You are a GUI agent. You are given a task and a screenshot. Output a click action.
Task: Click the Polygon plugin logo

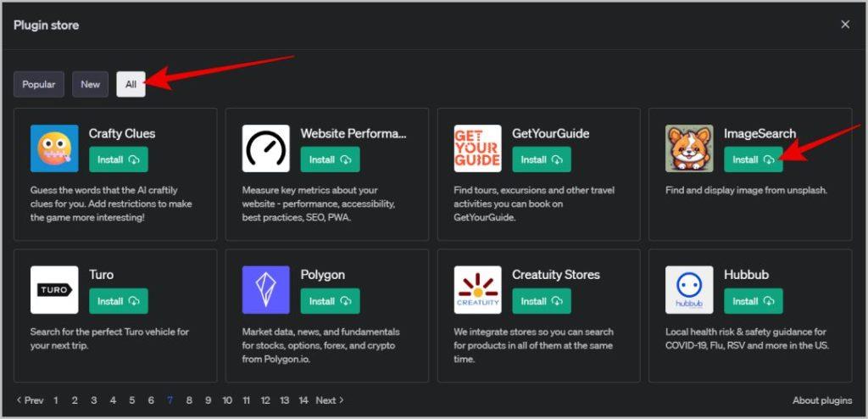point(265,290)
